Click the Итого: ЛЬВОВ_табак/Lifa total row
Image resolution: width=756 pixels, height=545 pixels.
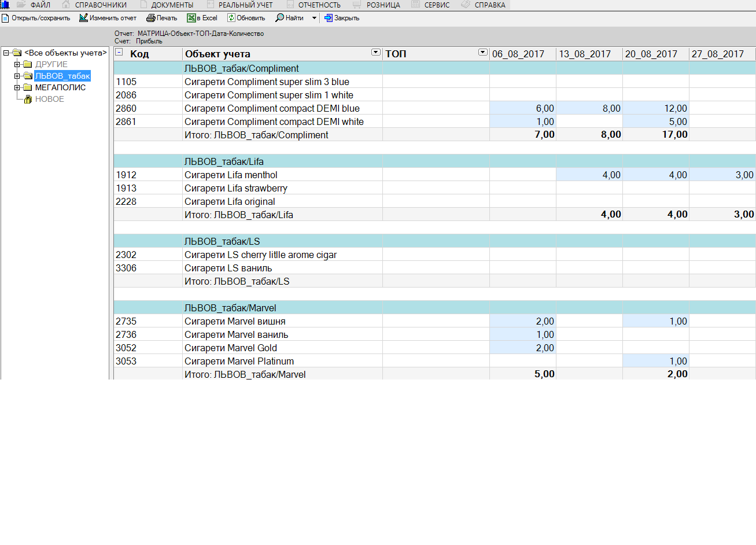coord(434,215)
